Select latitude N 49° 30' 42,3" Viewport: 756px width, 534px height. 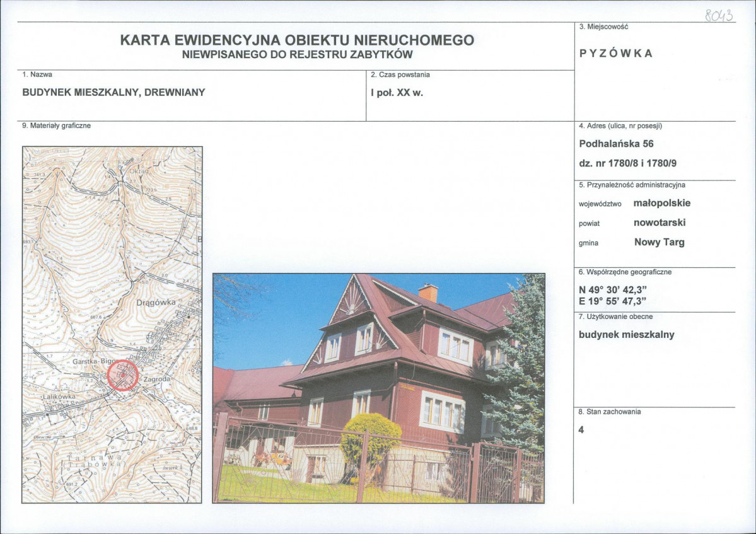click(x=612, y=290)
